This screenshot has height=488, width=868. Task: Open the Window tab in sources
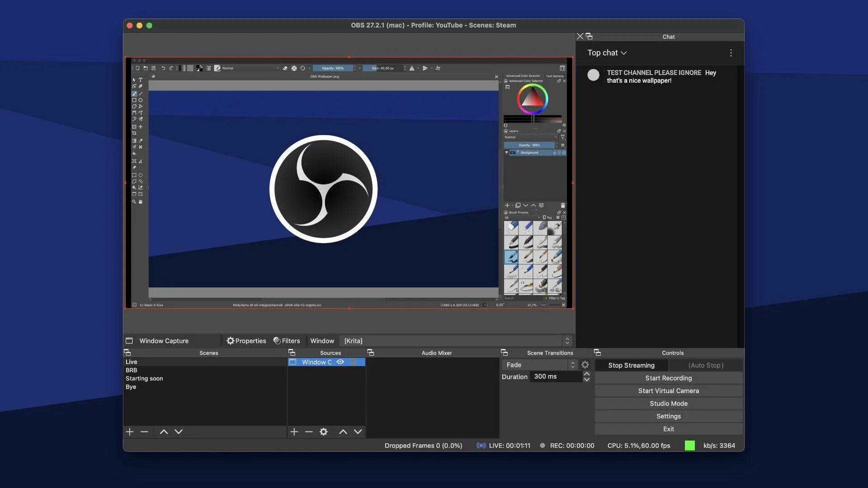(x=321, y=341)
